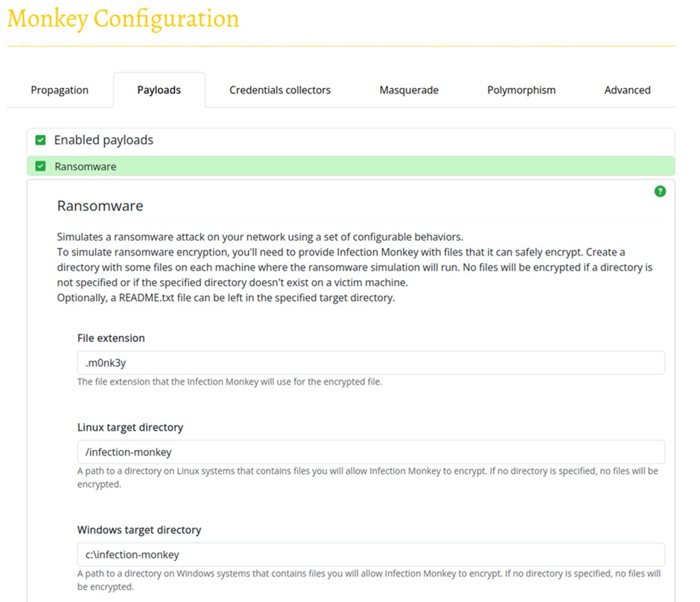Click the Monkey Configuration page title

(123, 19)
